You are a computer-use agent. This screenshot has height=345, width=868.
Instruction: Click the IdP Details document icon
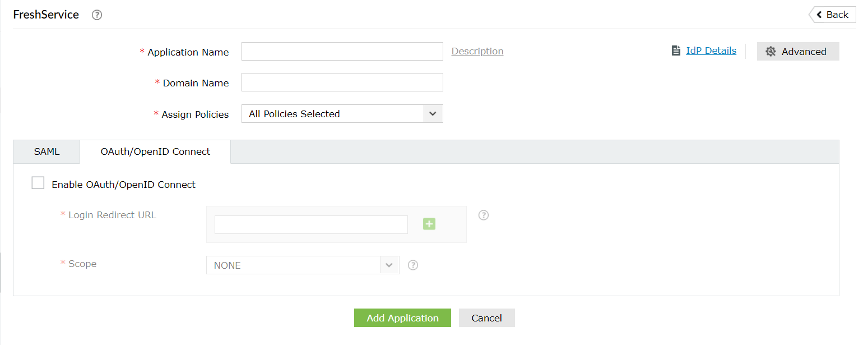click(676, 51)
